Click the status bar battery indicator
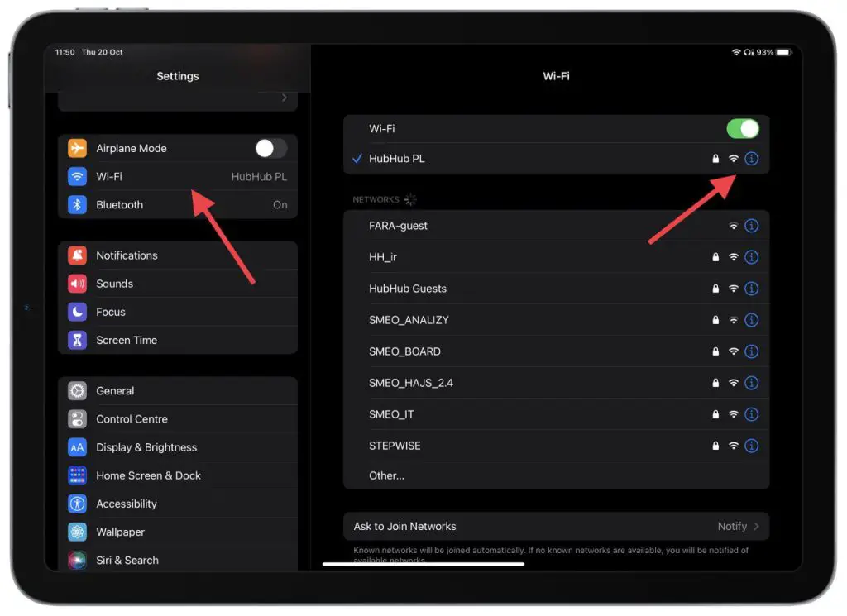 [784, 52]
